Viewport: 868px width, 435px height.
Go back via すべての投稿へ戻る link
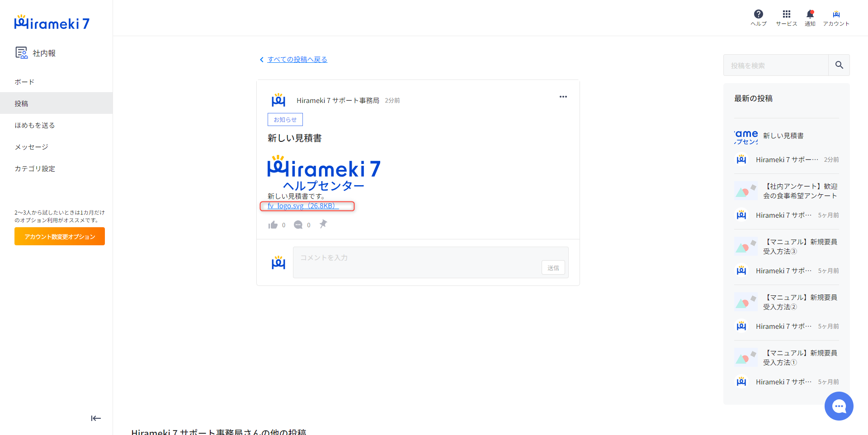pos(297,59)
